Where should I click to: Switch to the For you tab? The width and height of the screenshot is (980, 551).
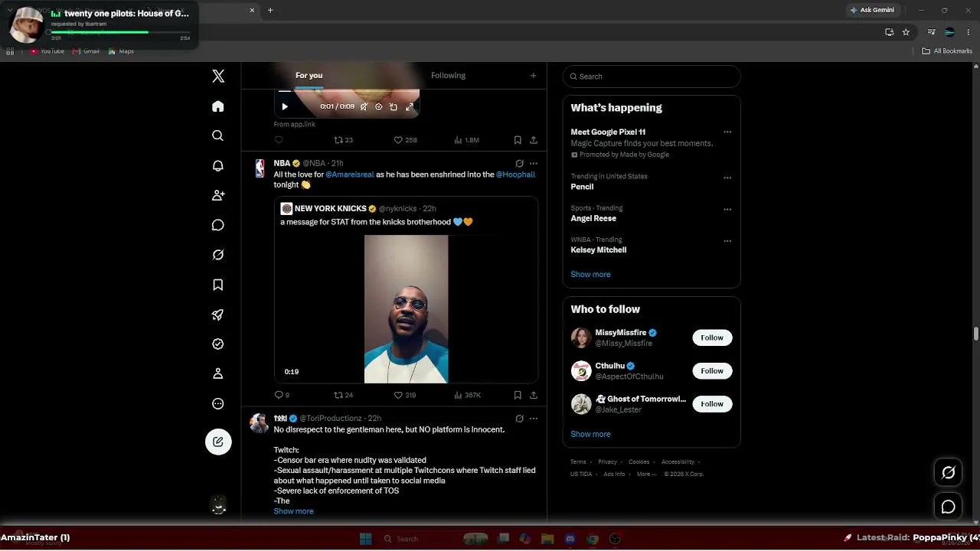(309, 76)
